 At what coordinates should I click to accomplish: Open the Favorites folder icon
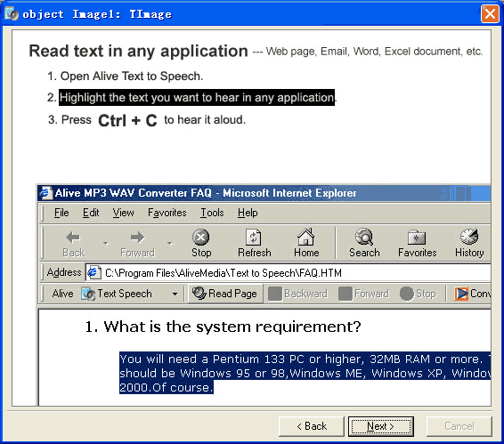(417, 238)
